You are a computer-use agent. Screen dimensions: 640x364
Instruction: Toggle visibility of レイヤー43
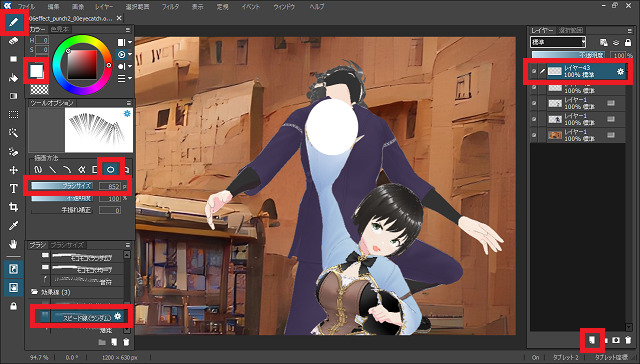tap(534, 71)
